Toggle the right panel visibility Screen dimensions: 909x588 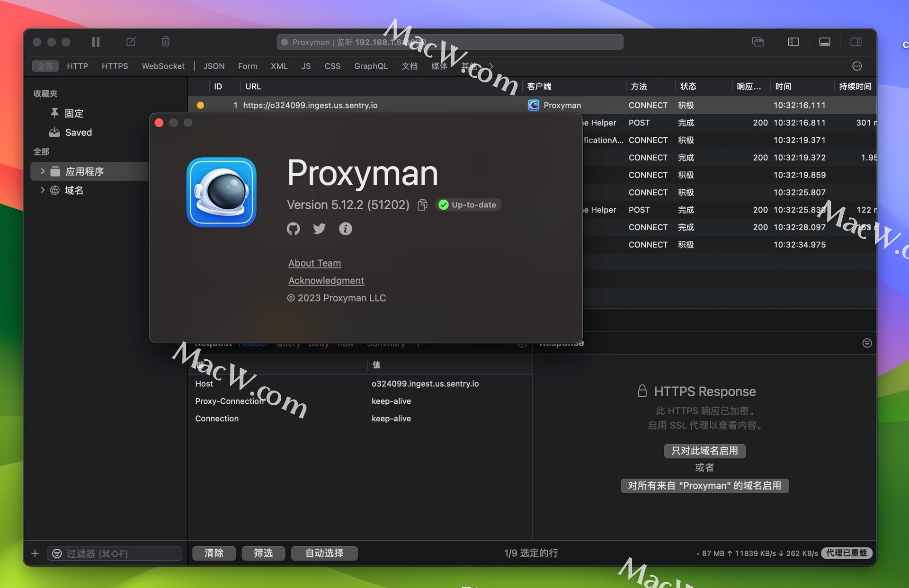[x=856, y=42]
